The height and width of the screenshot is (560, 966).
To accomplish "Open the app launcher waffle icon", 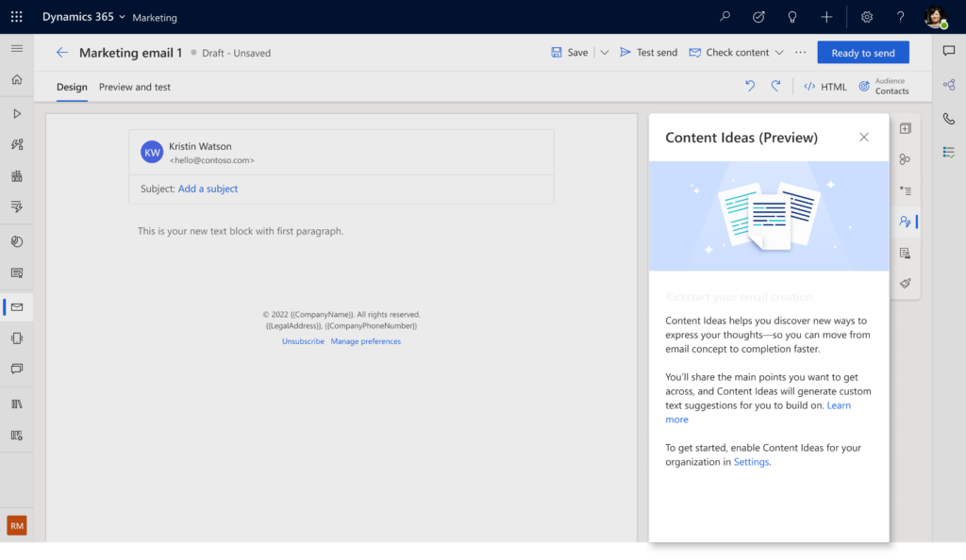I will (16, 17).
